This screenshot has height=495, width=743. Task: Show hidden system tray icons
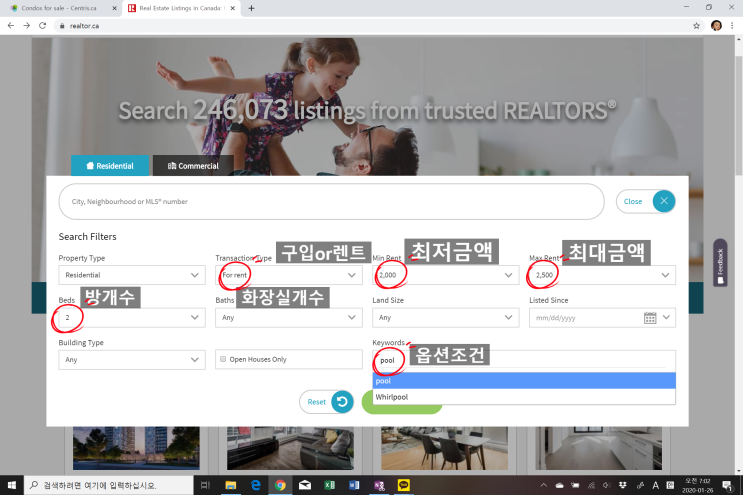pyautogui.click(x=544, y=485)
